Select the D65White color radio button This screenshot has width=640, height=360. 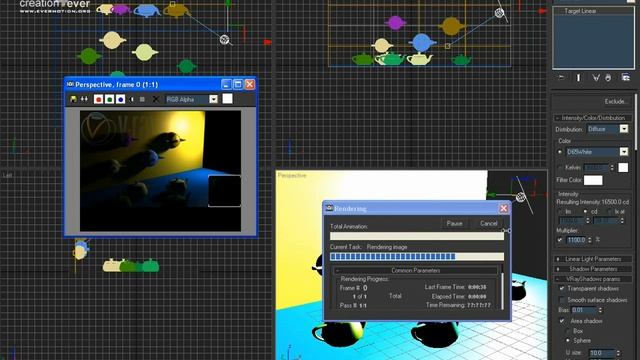pyautogui.click(x=560, y=152)
